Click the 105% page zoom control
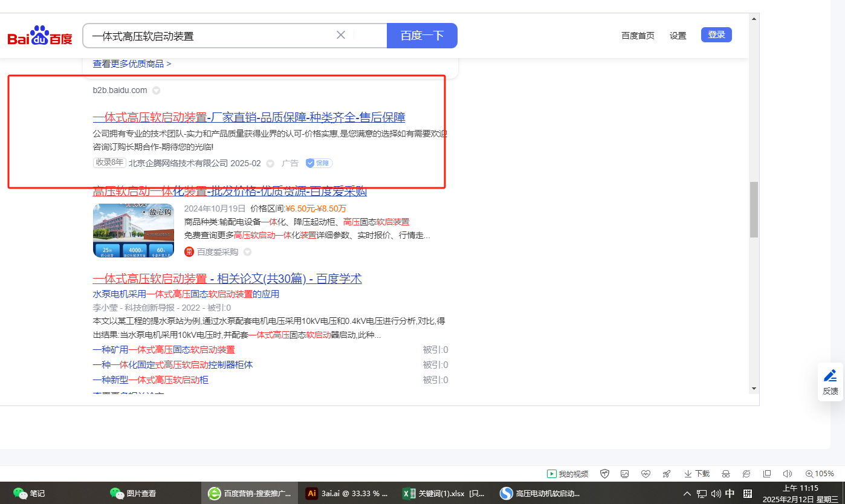The image size is (845, 504). click(x=820, y=474)
